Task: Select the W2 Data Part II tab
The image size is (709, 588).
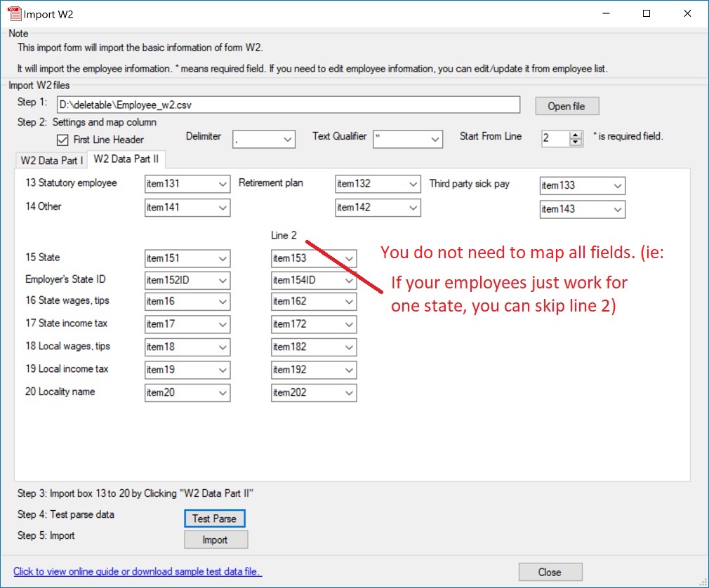Action: (126, 159)
